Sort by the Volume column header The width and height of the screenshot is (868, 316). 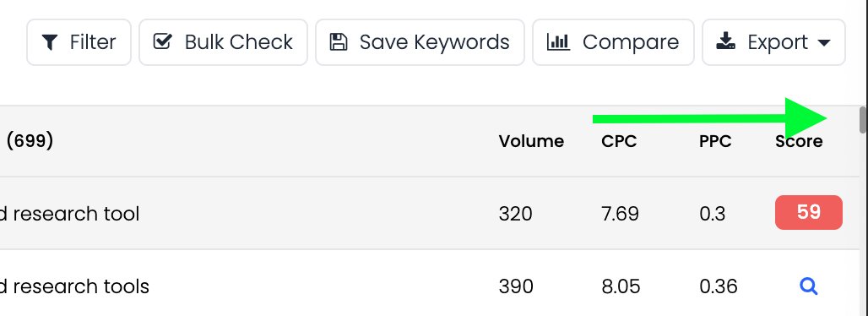point(531,141)
